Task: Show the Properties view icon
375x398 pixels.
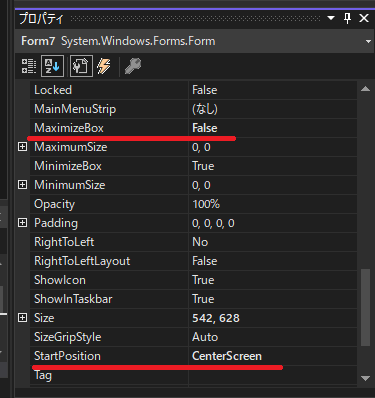Action: click(x=81, y=66)
